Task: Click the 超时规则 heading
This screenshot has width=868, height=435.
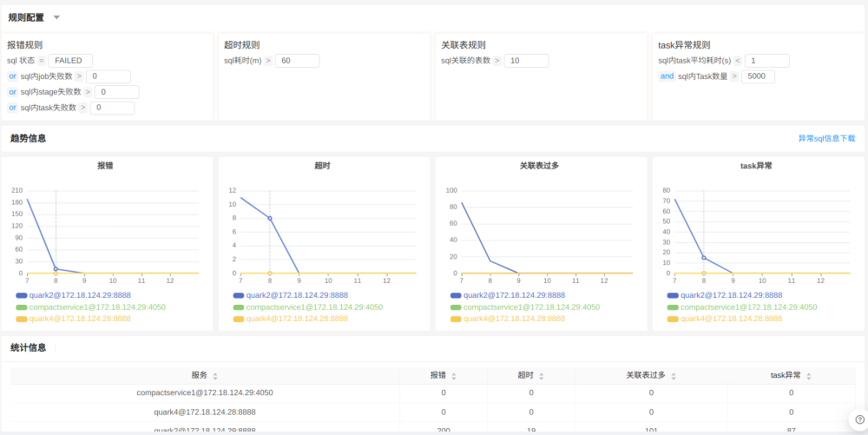Action: click(242, 45)
